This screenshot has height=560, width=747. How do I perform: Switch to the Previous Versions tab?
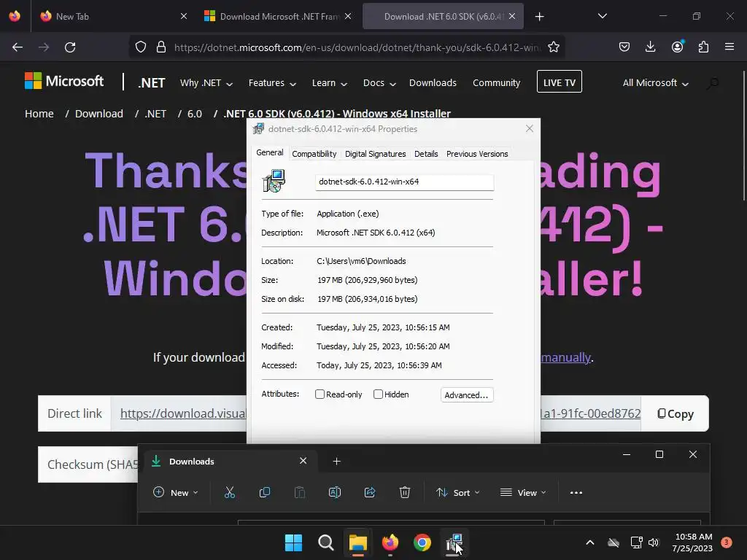coord(477,154)
